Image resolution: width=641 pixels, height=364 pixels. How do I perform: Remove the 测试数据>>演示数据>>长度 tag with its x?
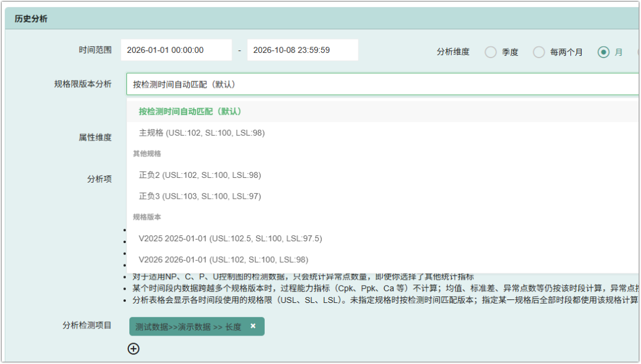point(253,326)
